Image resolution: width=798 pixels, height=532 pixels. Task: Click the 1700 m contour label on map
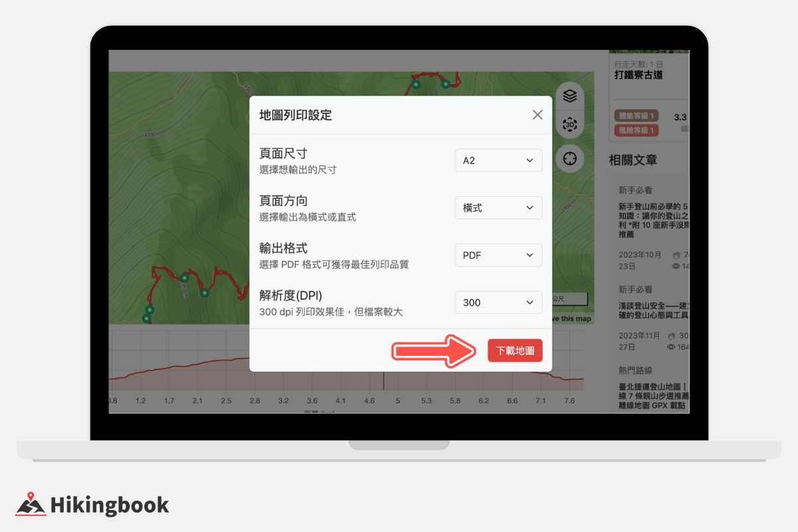tap(153, 135)
